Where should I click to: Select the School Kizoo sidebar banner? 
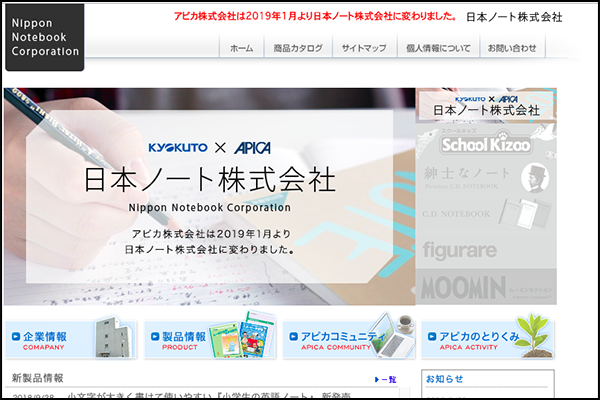[x=486, y=142]
